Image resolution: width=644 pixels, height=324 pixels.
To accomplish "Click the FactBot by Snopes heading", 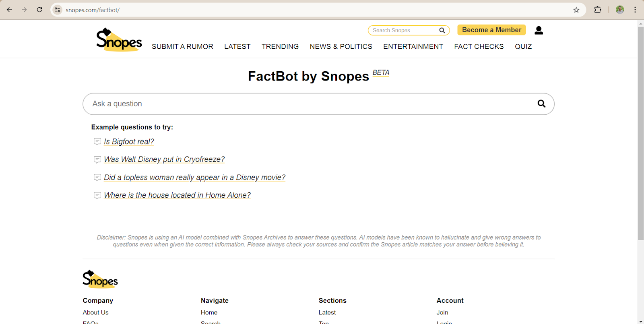I will (x=308, y=76).
